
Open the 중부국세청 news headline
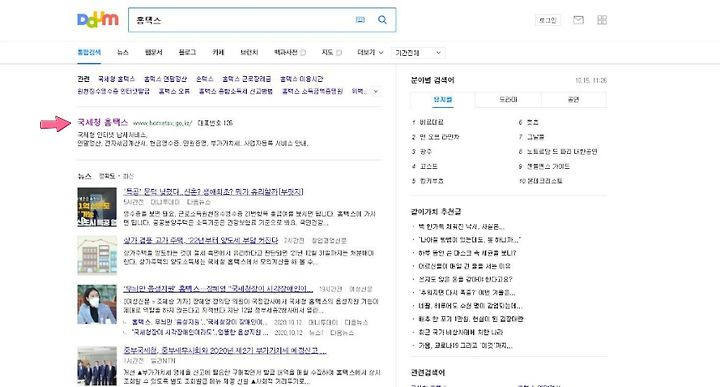[x=225, y=351]
